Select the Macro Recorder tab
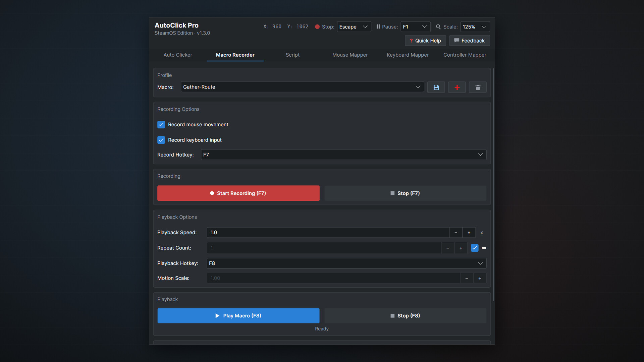Screen dimensions: 644x362 (235, 55)
